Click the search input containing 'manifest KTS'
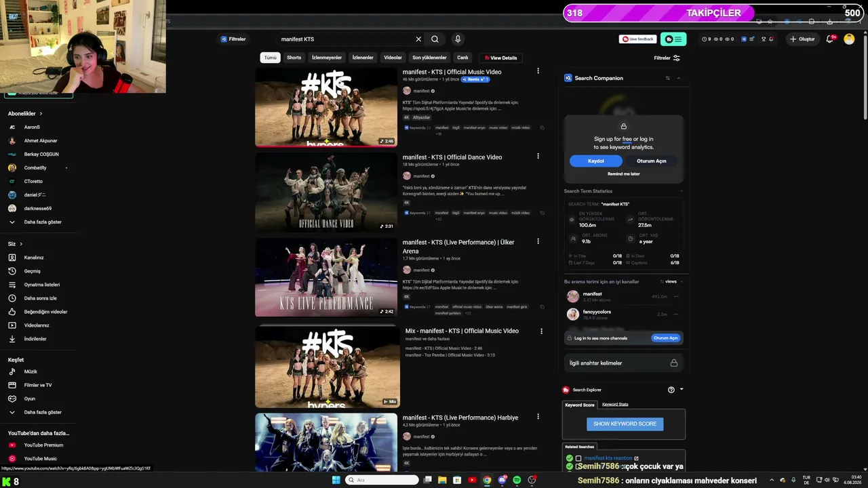Screen dimensions: 868x488 [346, 39]
